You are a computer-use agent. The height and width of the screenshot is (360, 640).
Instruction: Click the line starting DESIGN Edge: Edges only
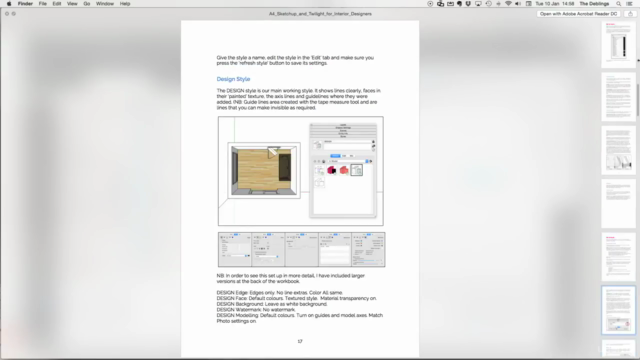click(x=280, y=293)
